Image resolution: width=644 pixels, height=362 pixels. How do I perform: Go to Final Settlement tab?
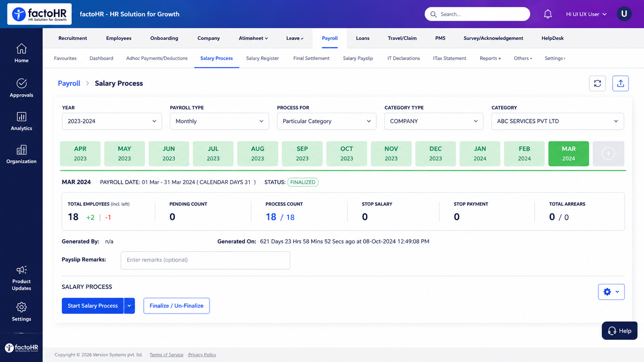tap(311, 58)
